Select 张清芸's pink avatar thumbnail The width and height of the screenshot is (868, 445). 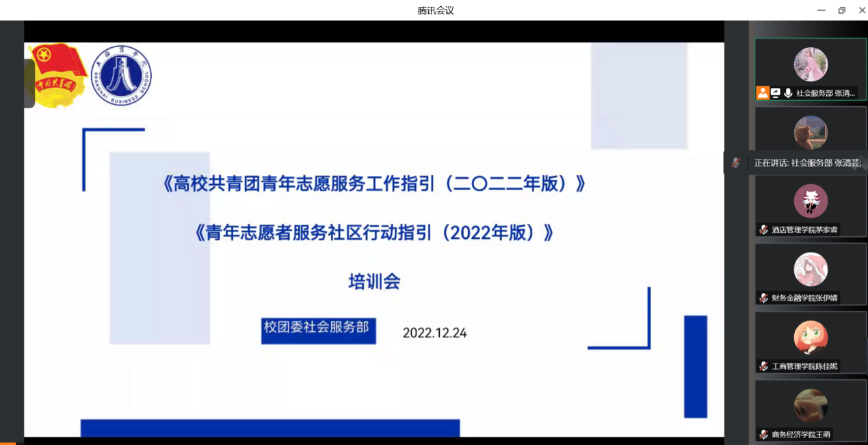tap(811, 64)
